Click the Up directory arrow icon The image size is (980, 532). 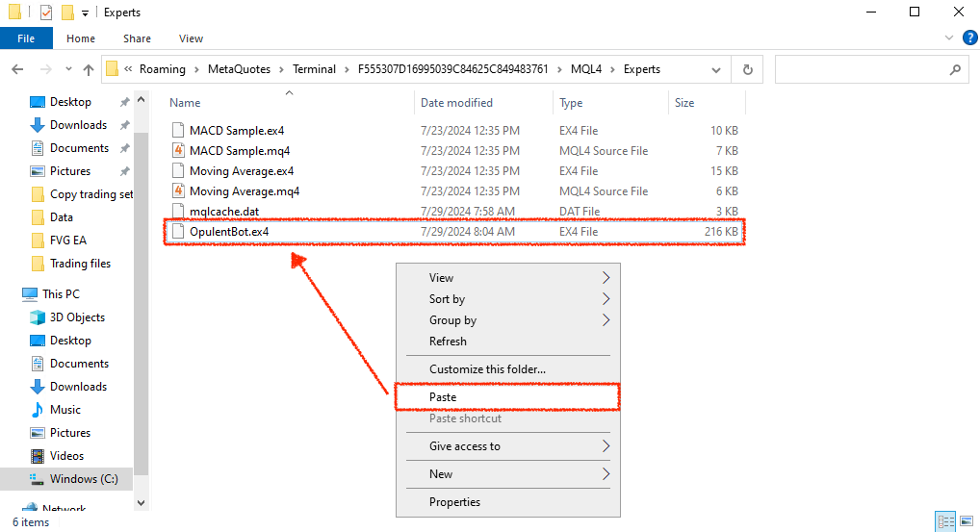[89, 69]
